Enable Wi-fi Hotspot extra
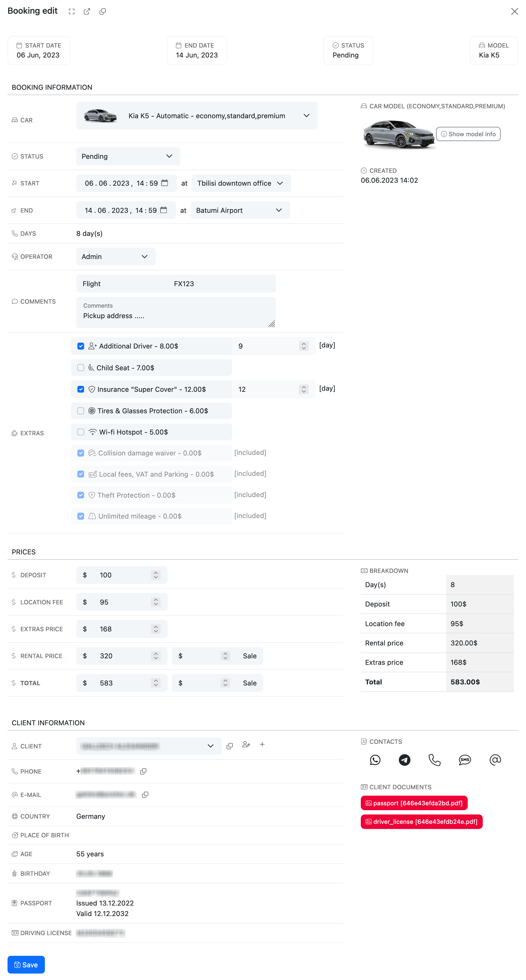Viewport: 526px width, 980px height. 81,432
